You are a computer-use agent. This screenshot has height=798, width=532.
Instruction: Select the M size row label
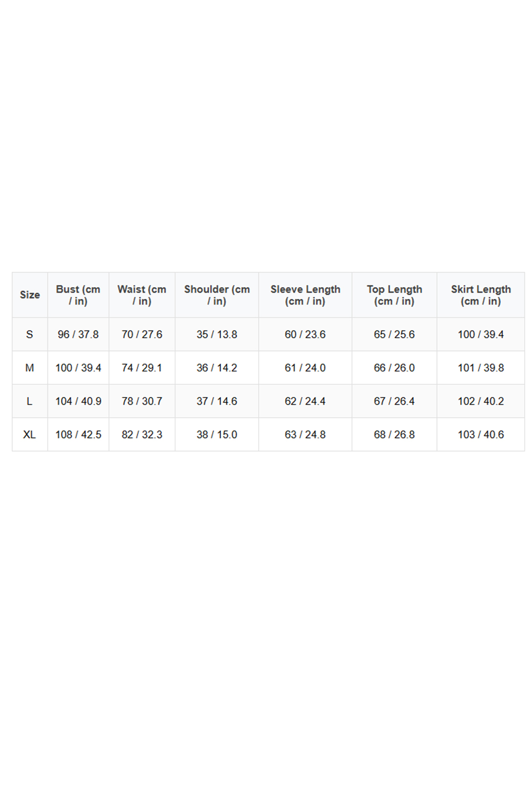click(30, 368)
